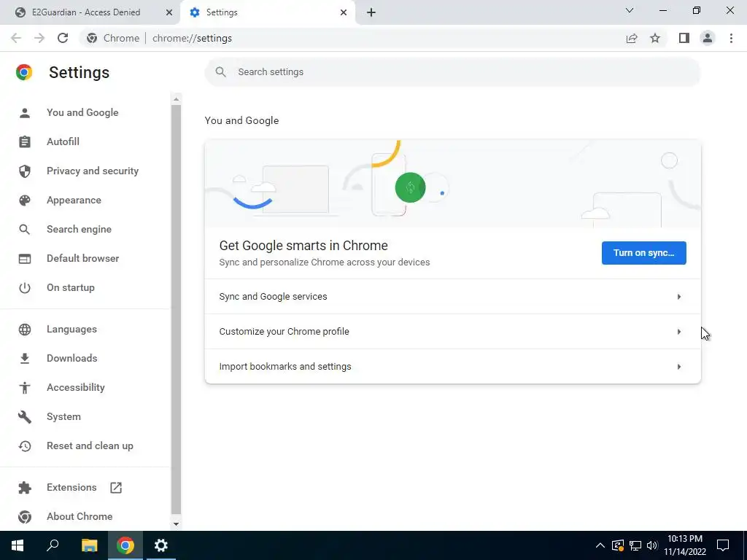
Task: Open File Explorer from taskbar
Action: [x=89, y=545]
